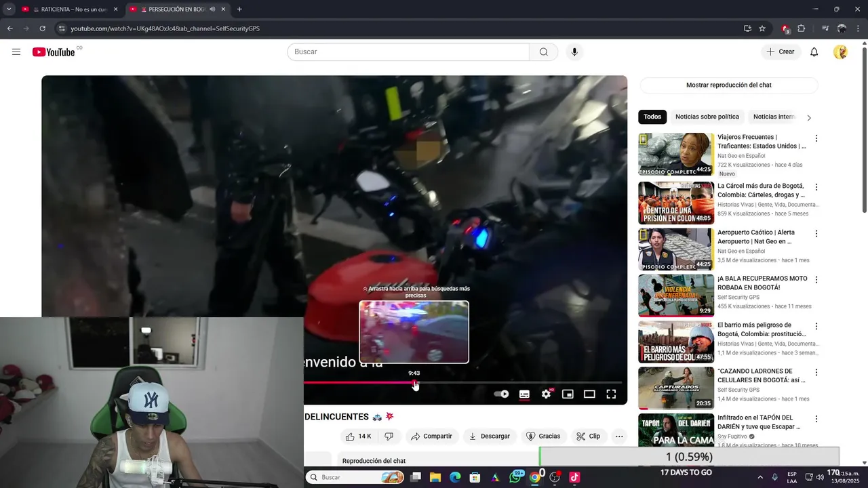Open Microsoft Store from the taskbar
This screenshot has width=868, height=488.
475,477
